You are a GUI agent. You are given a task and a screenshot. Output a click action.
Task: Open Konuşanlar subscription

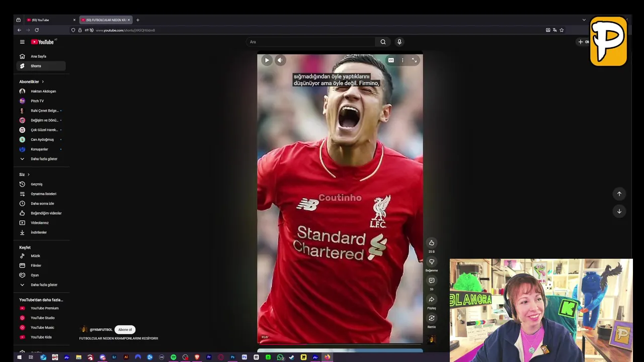pos(42,149)
